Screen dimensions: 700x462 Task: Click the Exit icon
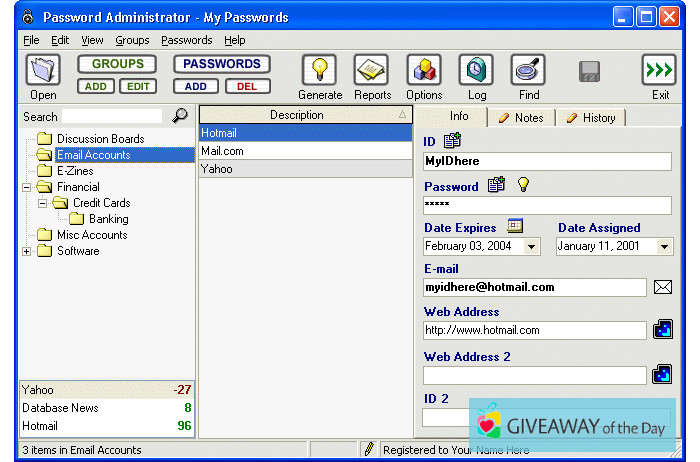tap(660, 71)
